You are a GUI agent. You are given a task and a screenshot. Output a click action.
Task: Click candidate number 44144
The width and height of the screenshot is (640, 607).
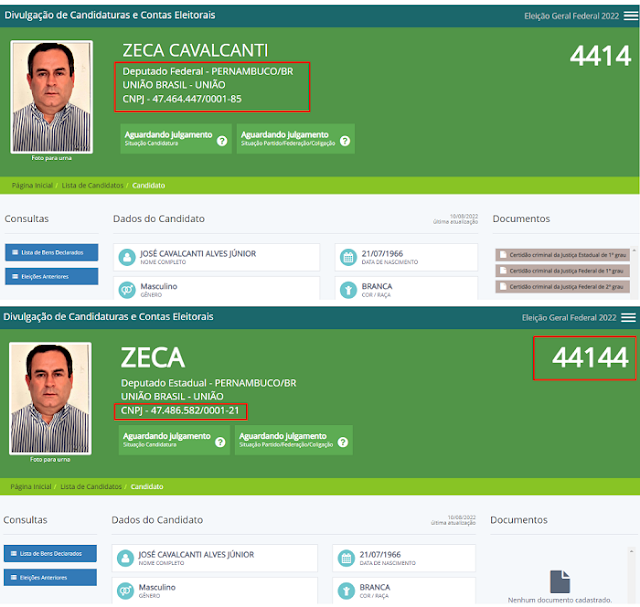point(590,358)
